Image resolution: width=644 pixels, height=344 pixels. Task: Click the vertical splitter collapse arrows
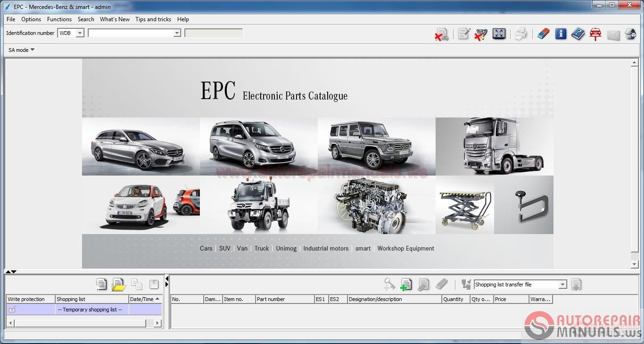(x=167, y=281)
